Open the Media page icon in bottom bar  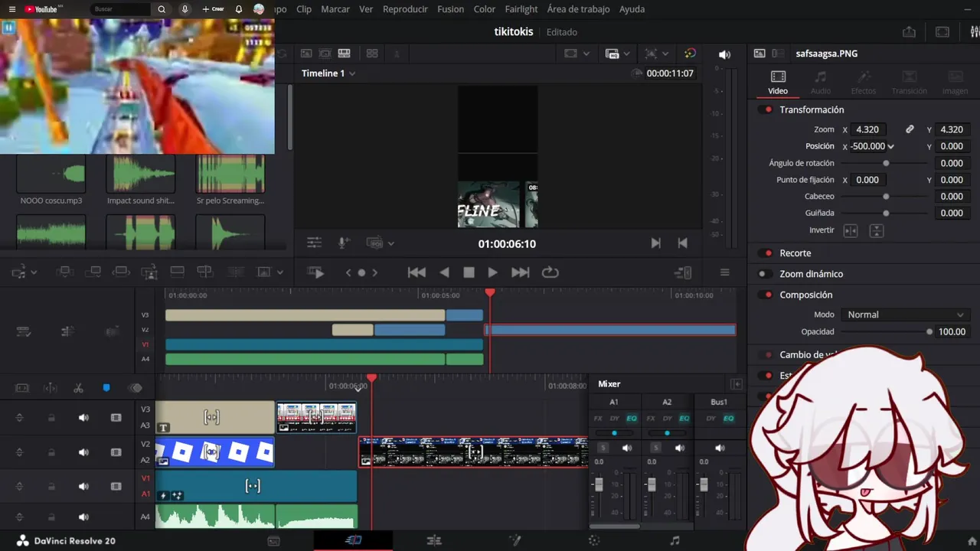(273, 541)
